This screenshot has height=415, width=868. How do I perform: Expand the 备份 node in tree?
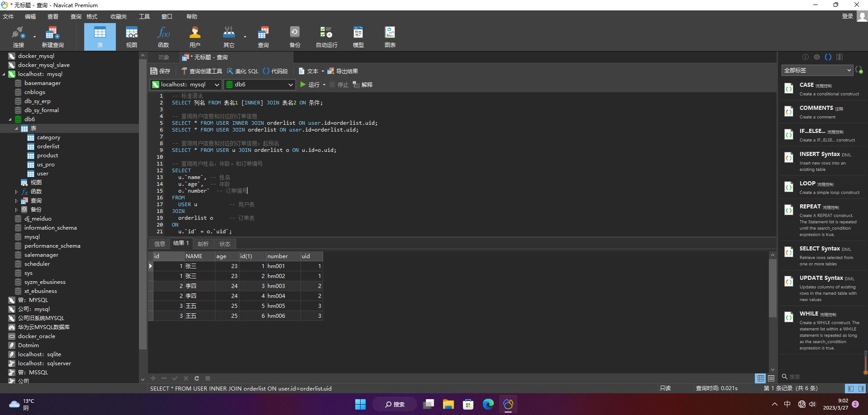(x=17, y=210)
